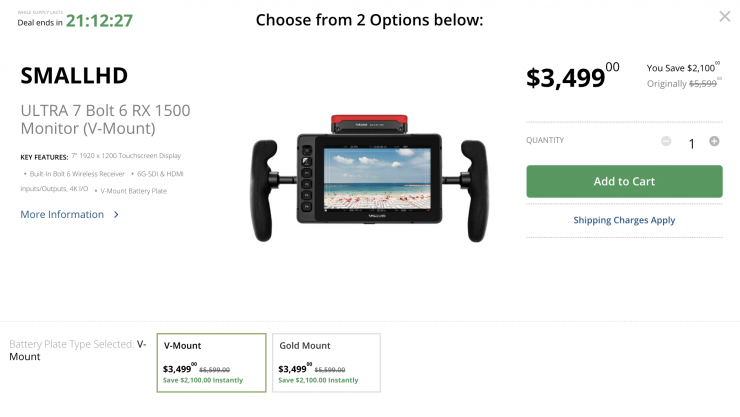Increase quantity with the plus icon
The width and height of the screenshot is (740, 417).
714,141
